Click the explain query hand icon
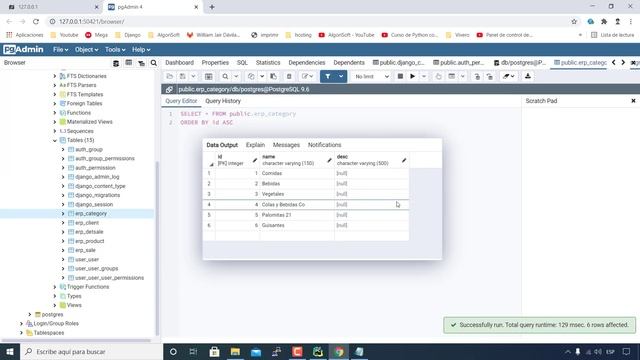640x360 pixels. tap(438, 76)
